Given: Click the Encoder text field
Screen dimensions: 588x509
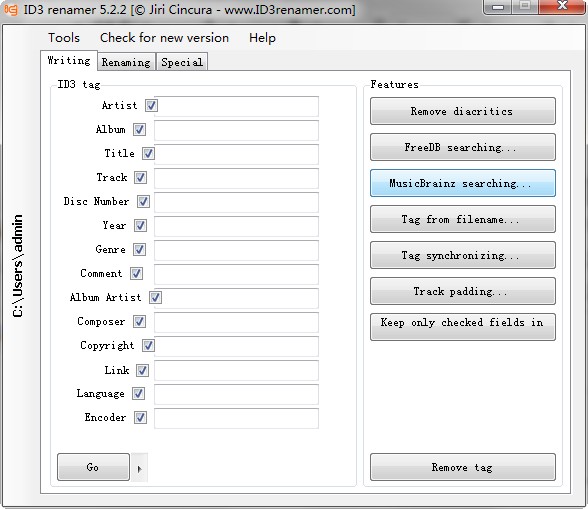Looking at the screenshot, I should click(x=237, y=418).
